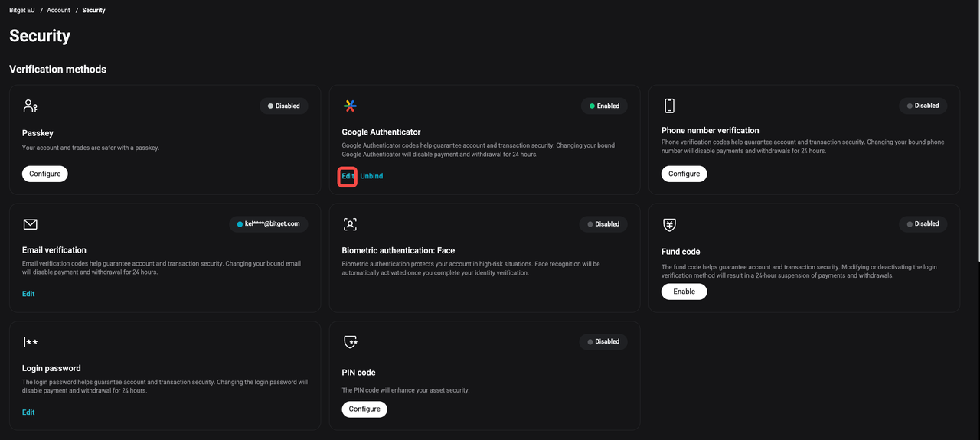
Task: Click Phone number verification Disabled badge
Action: tap(923, 106)
